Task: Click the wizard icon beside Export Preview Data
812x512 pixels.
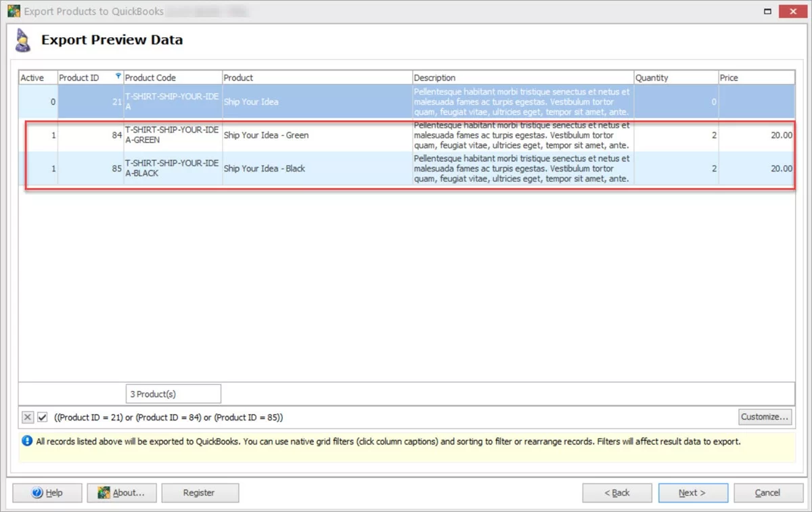Action: [24, 41]
